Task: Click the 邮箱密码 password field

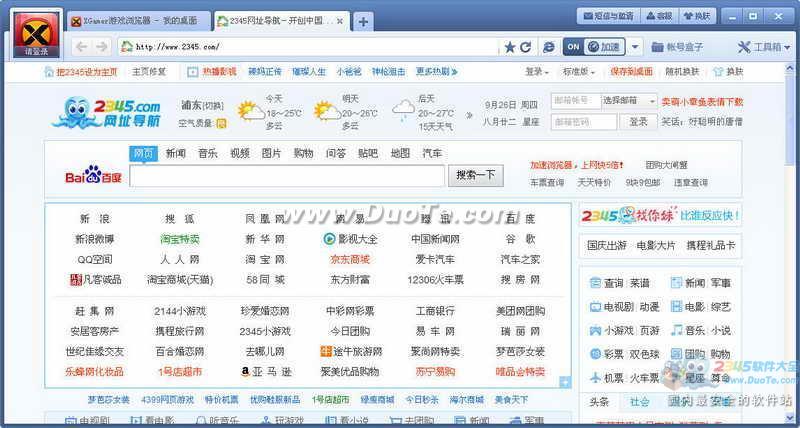Action: pos(584,122)
